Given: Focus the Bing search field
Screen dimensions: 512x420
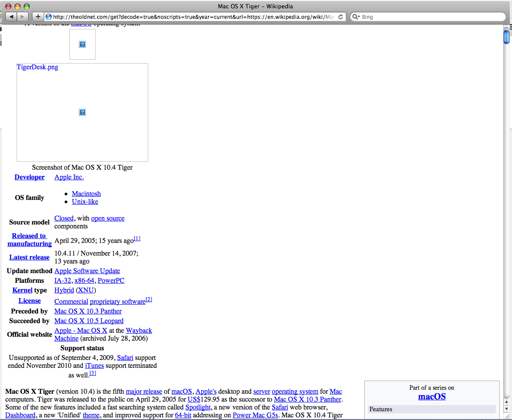Looking at the screenshot, I should coord(428,17).
